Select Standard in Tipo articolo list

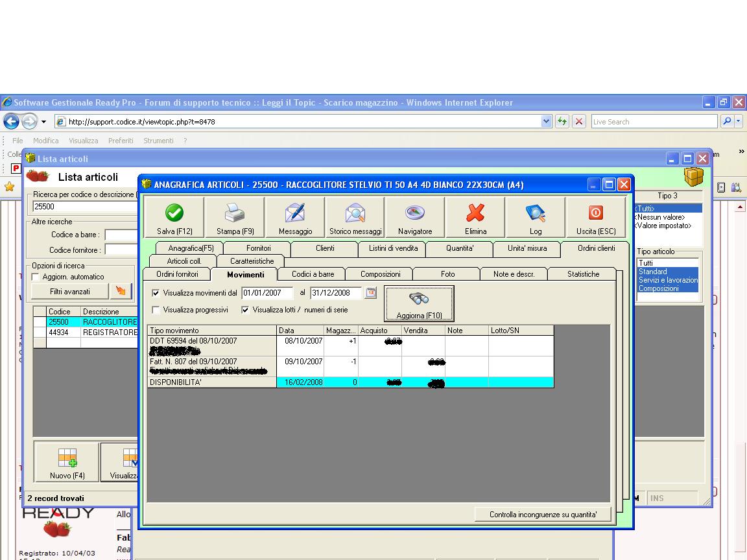click(x=667, y=272)
